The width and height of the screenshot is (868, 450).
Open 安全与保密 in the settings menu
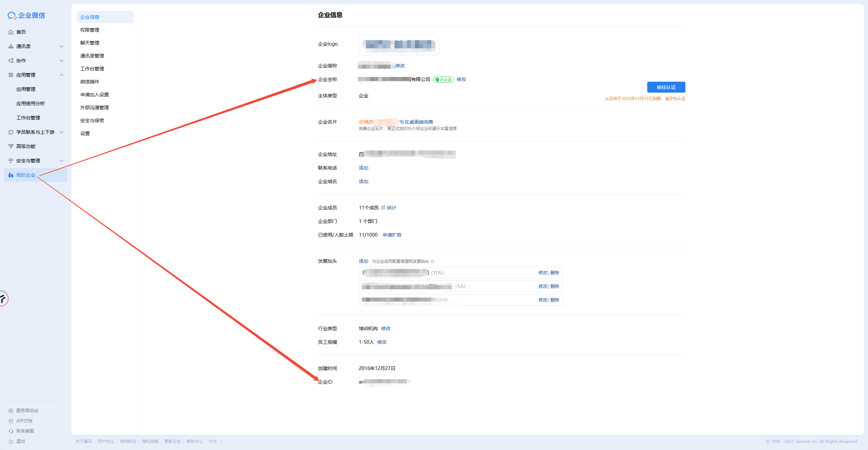pyautogui.click(x=92, y=120)
